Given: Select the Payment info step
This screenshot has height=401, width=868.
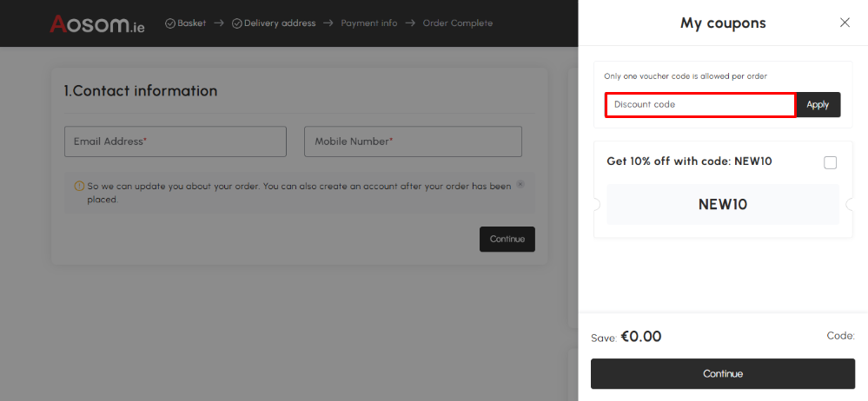Looking at the screenshot, I should [x=368, y=23].
